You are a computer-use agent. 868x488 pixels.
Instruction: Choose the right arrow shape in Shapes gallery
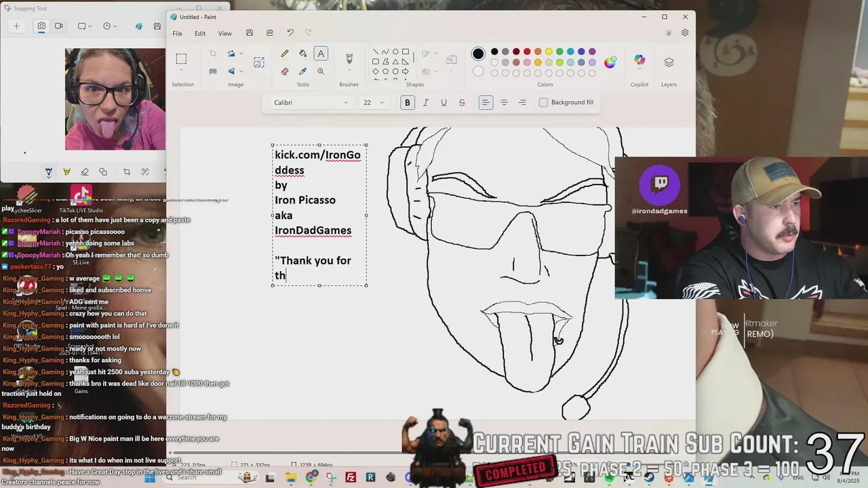[x=406, y=71]
